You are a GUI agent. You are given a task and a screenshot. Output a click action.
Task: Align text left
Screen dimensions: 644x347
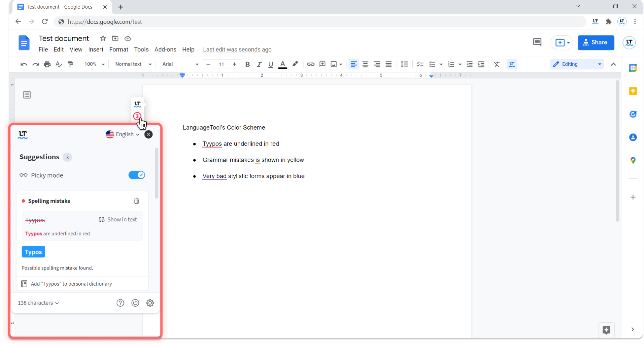click(354, 64)
